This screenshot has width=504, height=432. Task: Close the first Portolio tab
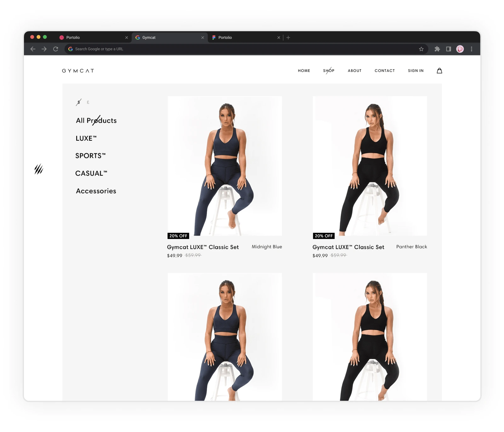click(x=127, y=38)
